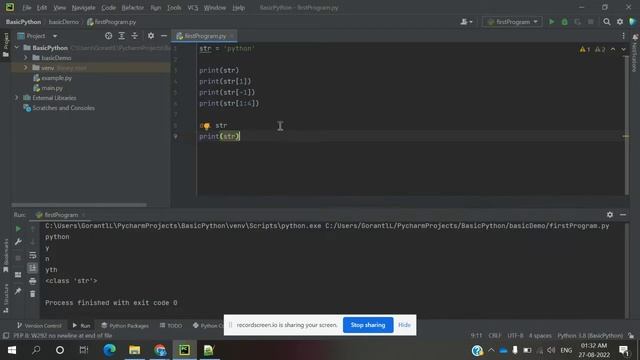Open the TODO tool window button

[171, 325]
